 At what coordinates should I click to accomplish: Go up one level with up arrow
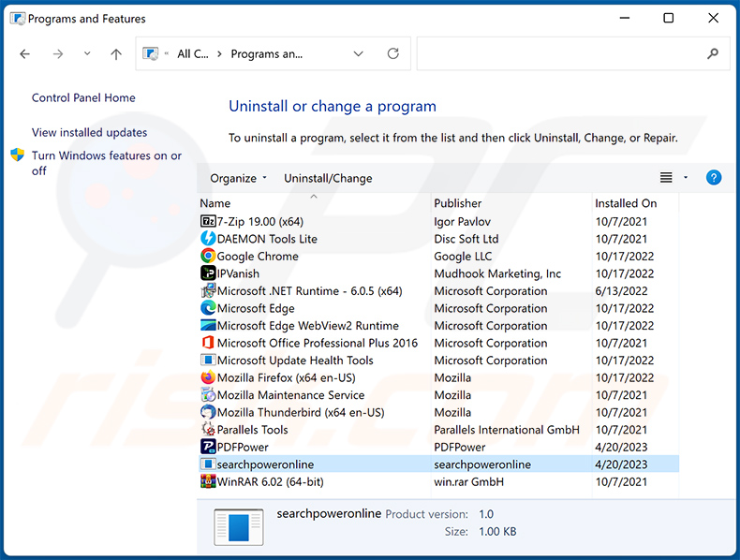pyautogui.click(x=116, y=54)
